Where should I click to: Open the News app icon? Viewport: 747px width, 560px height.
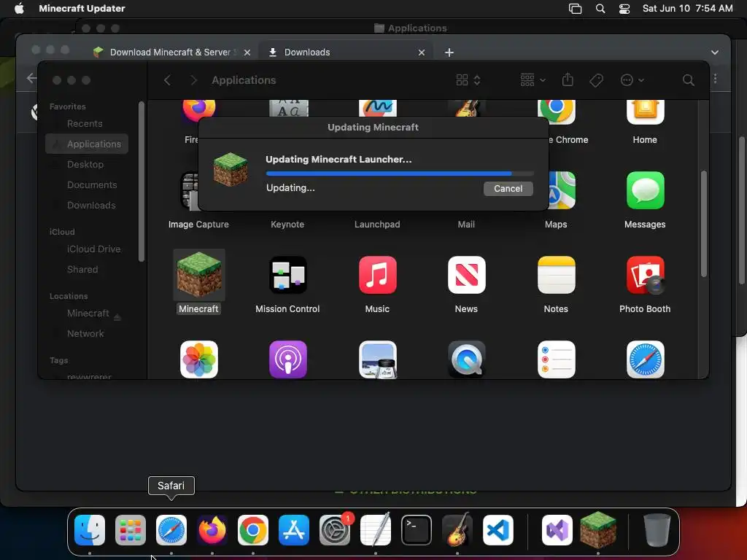pos(466,275)
